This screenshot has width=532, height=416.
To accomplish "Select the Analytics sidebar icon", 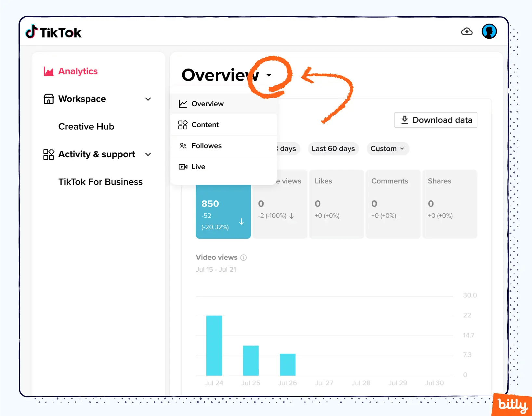I will click(48, 71).
